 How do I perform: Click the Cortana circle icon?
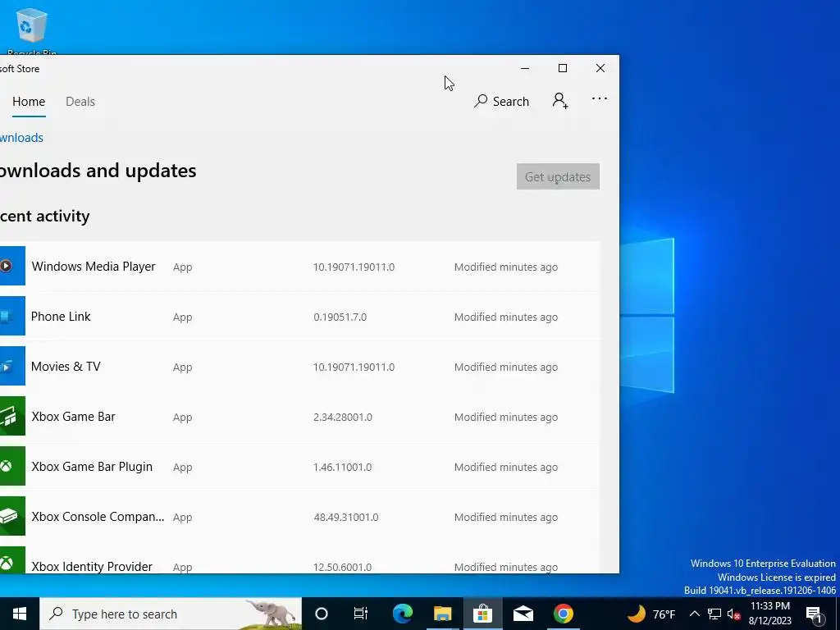tap(322, 614)
